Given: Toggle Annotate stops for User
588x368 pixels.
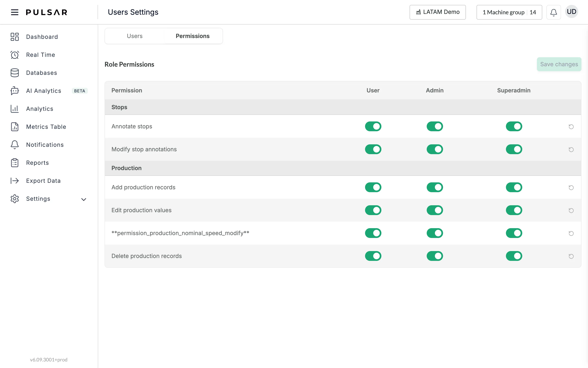Looking at the screenshot, I should click(x=373, y=126).
